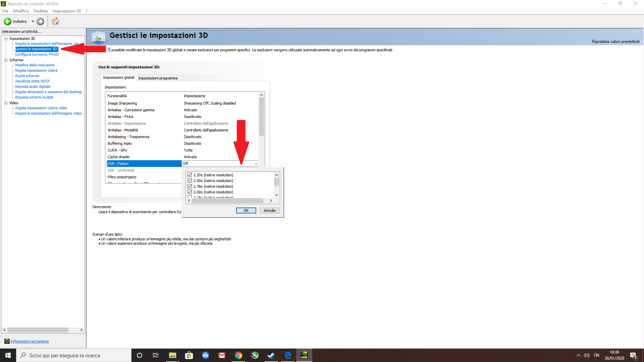
Task: Open the File menu
Action: [x=5, y=11]
